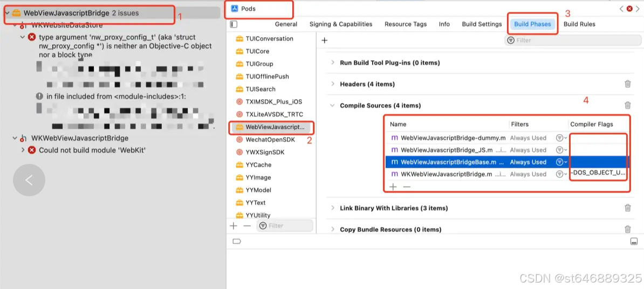
Task: Toggle the targets sidebar panel icon
Action: (234, 24)
